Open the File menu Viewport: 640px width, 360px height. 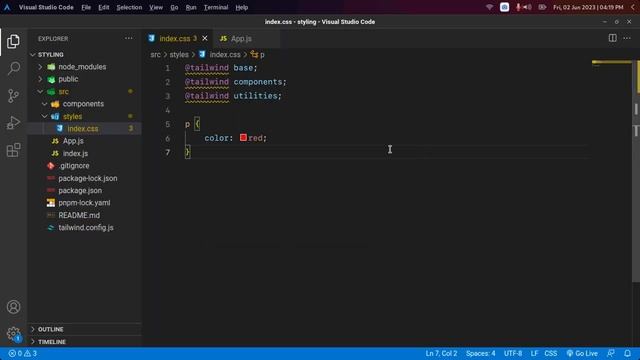(x=86, y=7)
